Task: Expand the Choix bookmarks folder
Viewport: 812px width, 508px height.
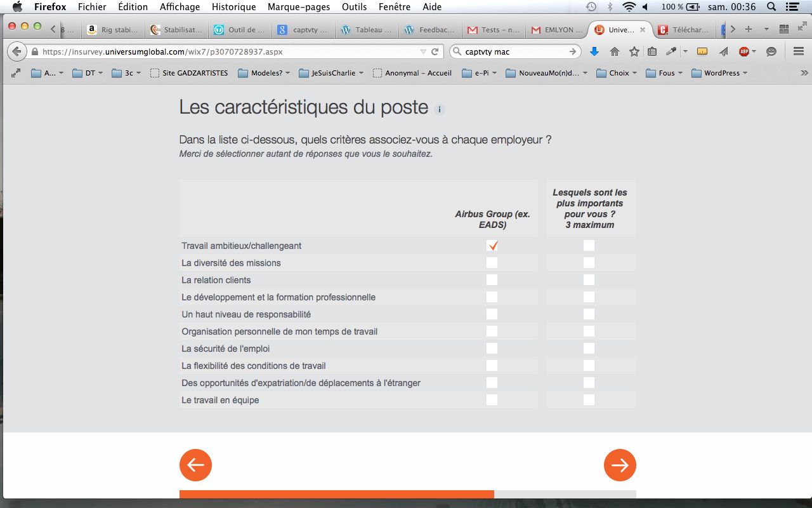Action: pyautogui.click(x=617, y=73)
